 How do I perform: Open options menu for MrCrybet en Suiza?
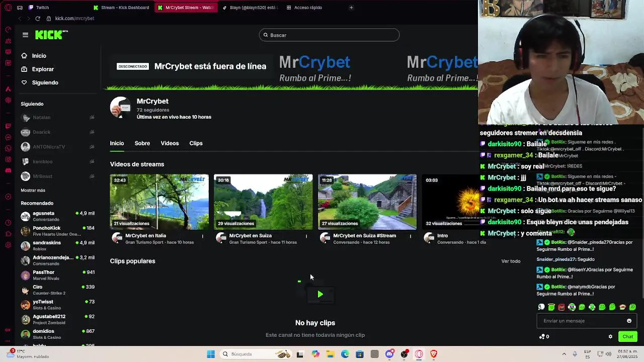pyautogui.click(x=306, y=236)
